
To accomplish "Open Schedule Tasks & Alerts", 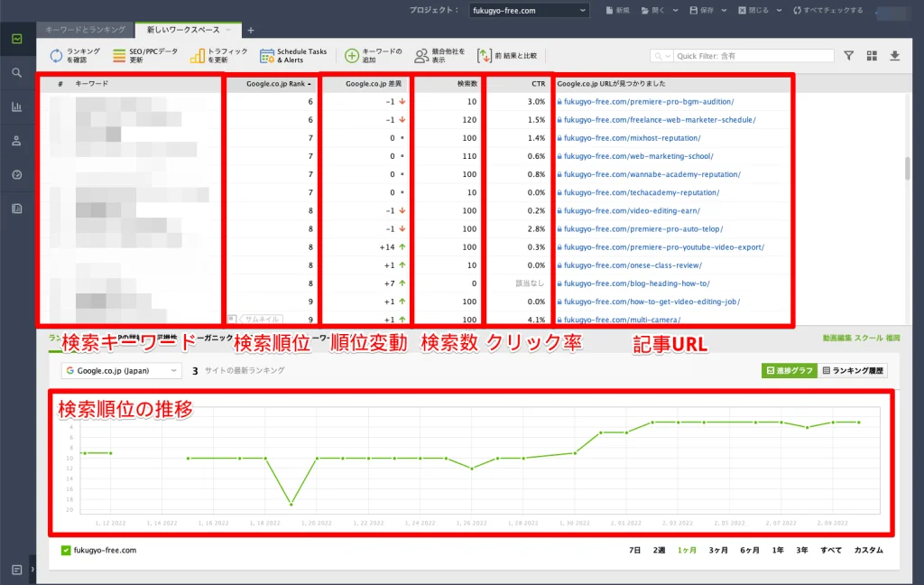I will [x=293, y=55].
